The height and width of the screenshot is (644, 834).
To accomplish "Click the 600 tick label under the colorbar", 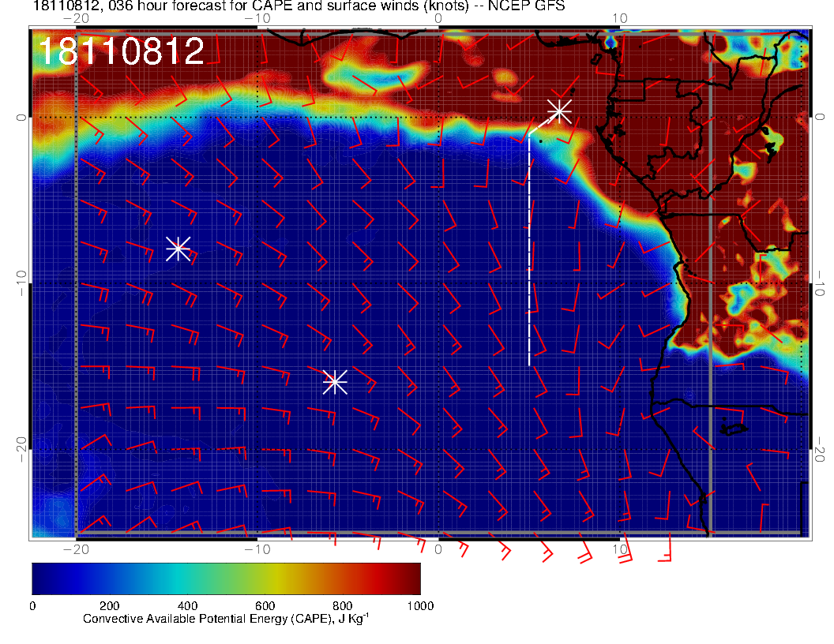I will click(265, 605).
